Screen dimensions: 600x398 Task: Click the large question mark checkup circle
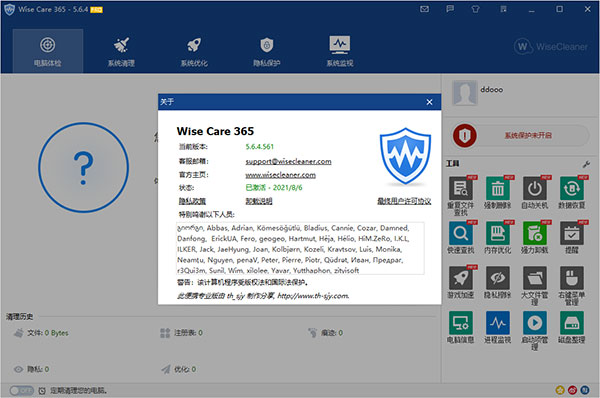point(83,167)
